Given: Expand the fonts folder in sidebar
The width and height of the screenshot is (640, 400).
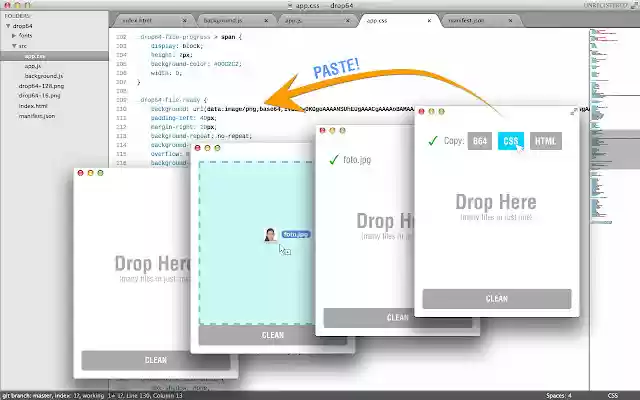Looking at the screenshot, I should pos(14,36).
